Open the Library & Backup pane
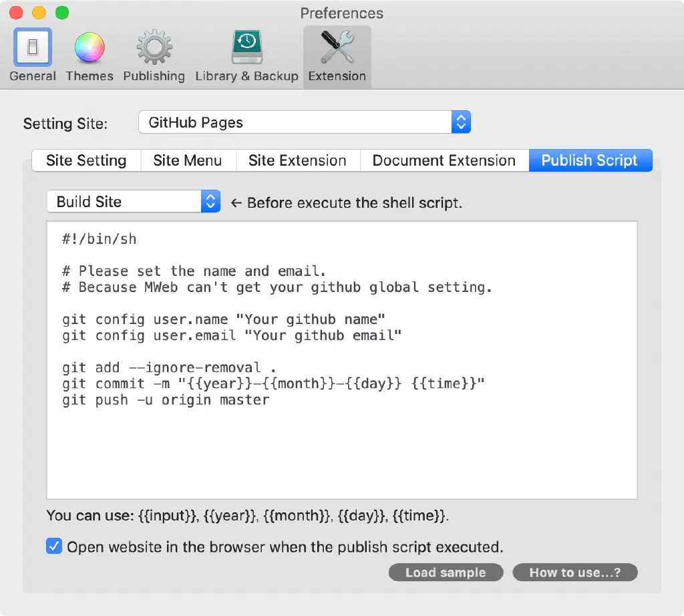 247,56
